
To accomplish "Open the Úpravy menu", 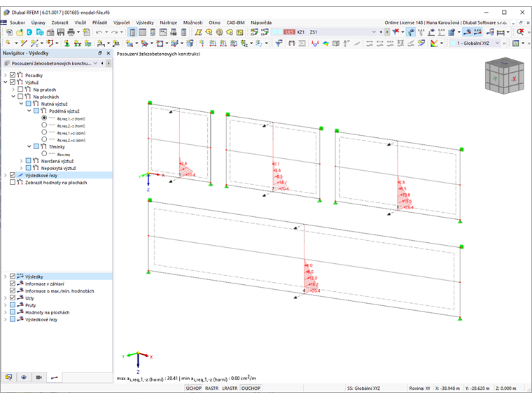I will click(x=38, y=22).
